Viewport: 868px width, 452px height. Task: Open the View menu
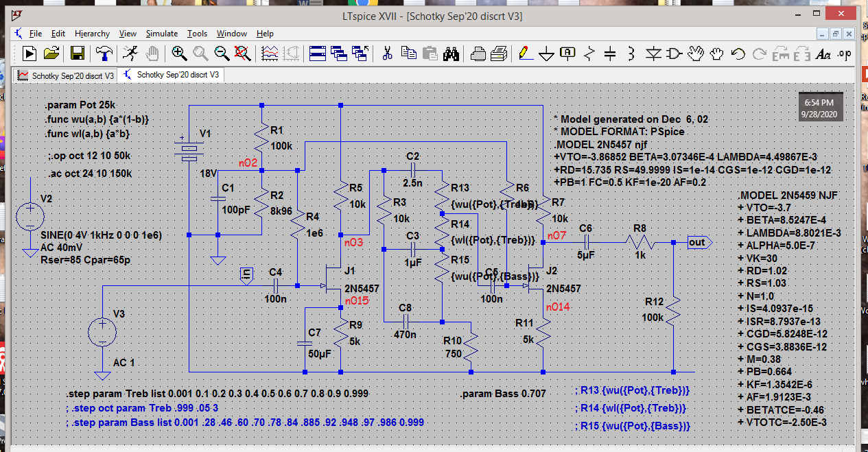[x=128, y=33]
